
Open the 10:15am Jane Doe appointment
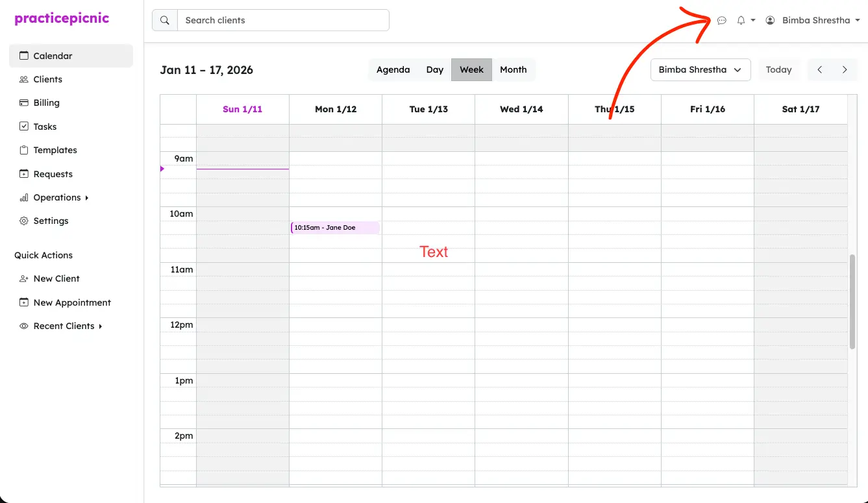coord(335,228)
